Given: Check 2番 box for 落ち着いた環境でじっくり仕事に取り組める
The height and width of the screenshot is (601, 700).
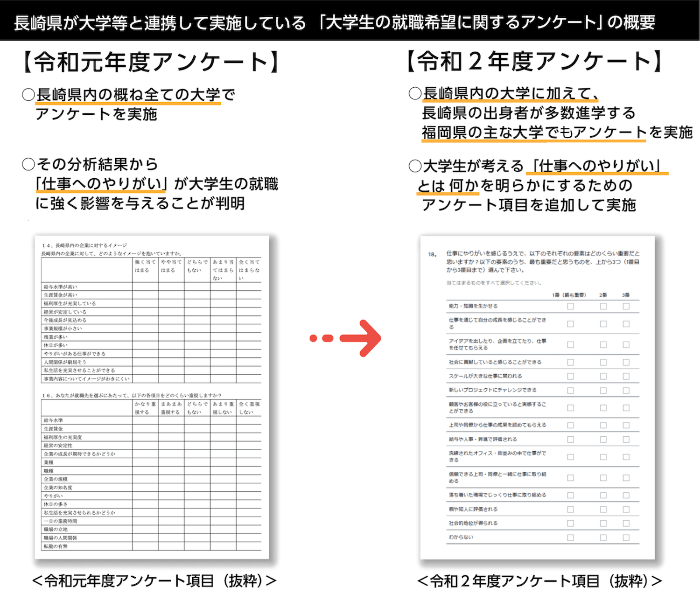Looking at the screenshot, I should pos(603,496).
